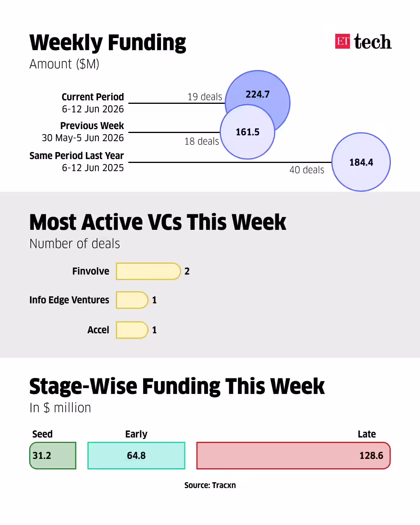Select the 40 deals annotation
Image resolution: width=420 pixels, height=525 pixels.
point(307,170)
